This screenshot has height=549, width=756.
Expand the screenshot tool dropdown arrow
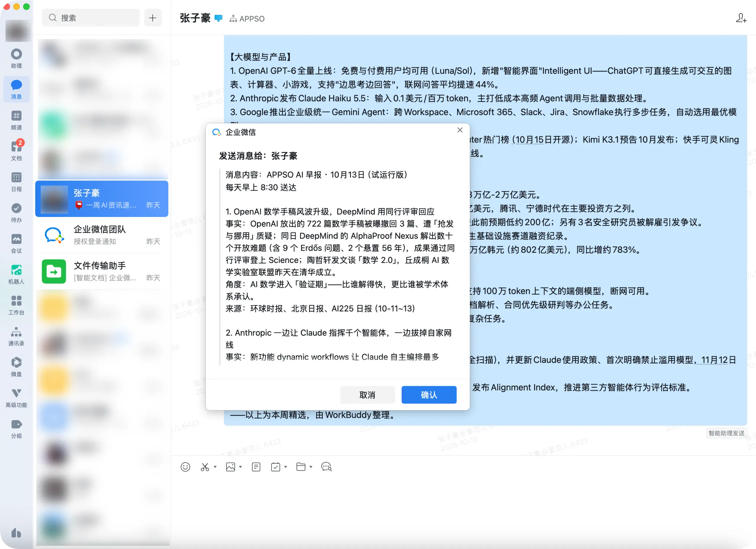tap(215, 467)
